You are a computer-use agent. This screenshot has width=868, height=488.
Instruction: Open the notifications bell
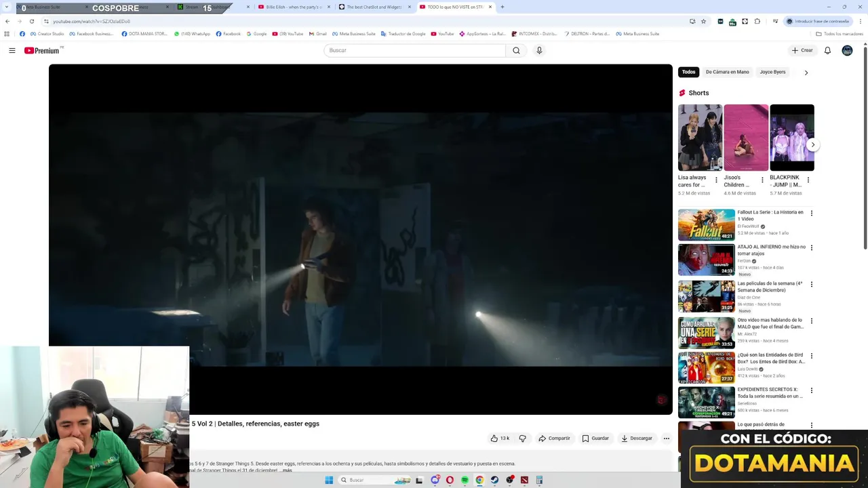pyautogui.click(x=827, y=50)
